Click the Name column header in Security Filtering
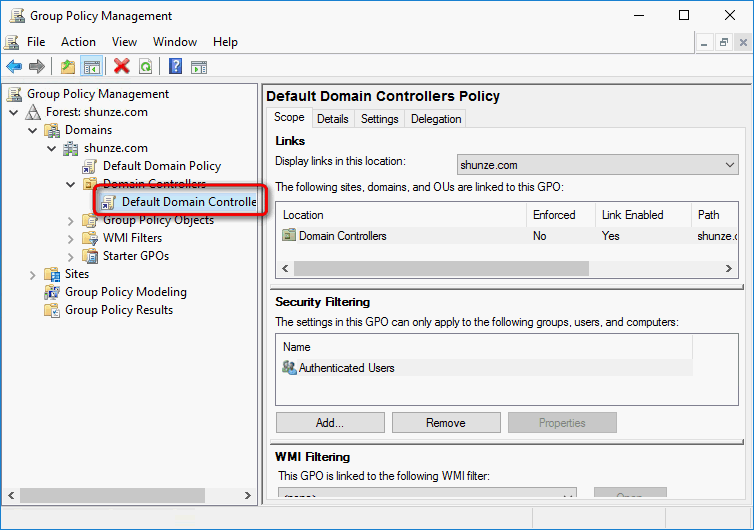 click(485, 347)
